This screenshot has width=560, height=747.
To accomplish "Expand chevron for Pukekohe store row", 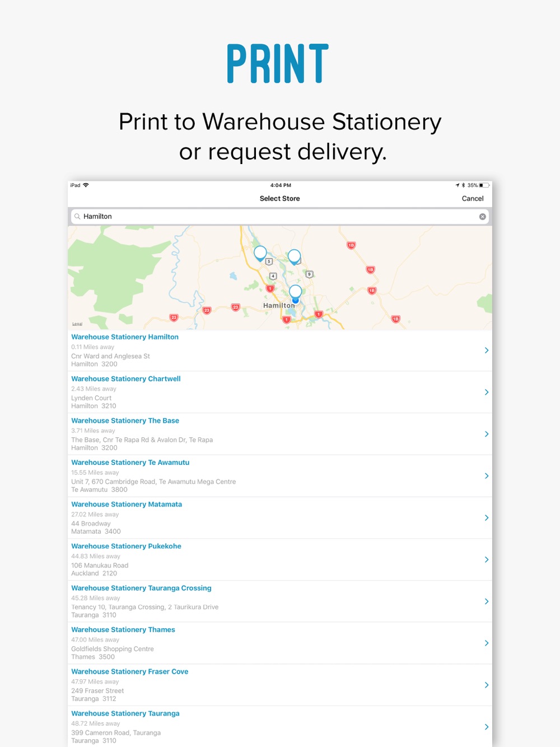I will (x=487, y=559).
